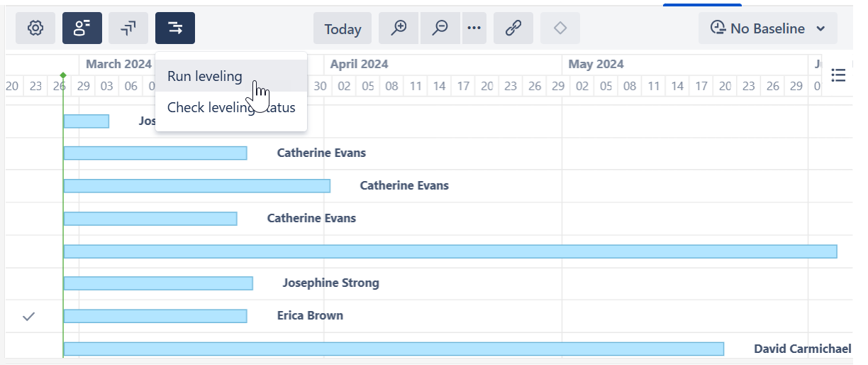Zoom in on the timeline
The height and width of the screenshot is (365, 868).
tap(399, 28)
